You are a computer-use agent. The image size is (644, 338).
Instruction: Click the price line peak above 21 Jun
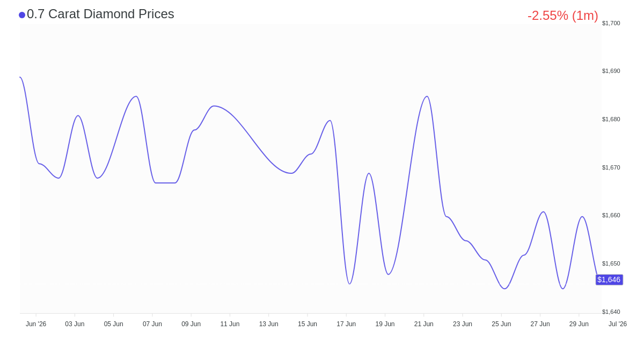[427, 97]
